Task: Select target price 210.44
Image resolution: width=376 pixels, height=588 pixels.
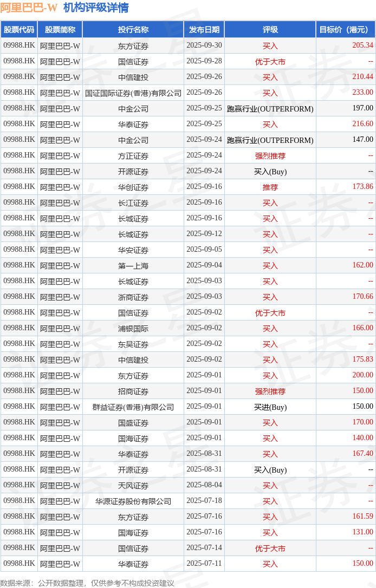Action: point(362,76)
